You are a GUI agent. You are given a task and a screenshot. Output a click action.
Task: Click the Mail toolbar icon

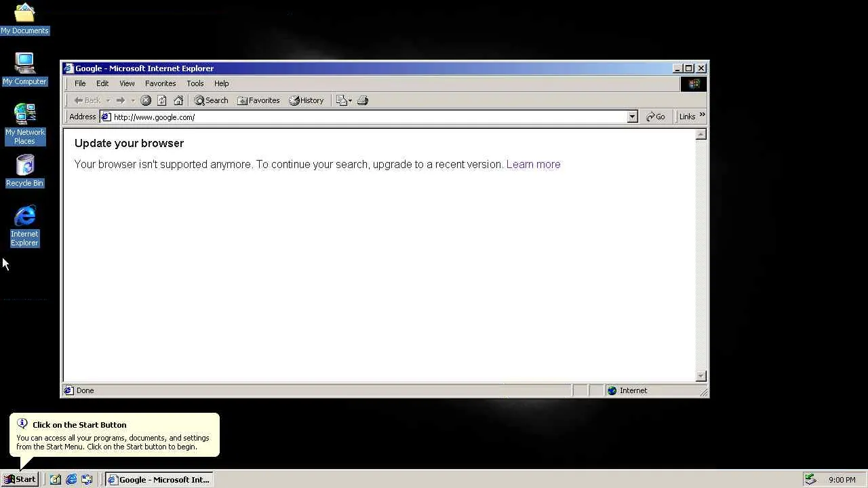pyautogui.click(x=342, y=100)
